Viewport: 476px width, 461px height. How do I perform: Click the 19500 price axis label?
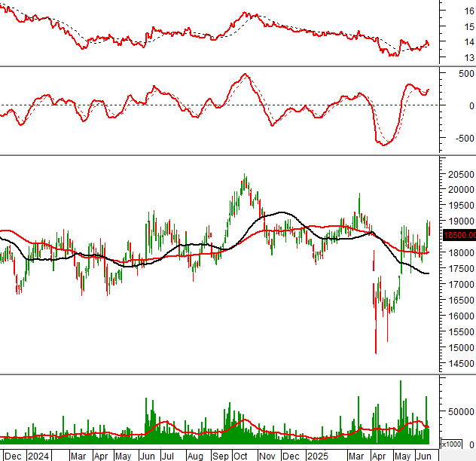[x=461, y=206]
